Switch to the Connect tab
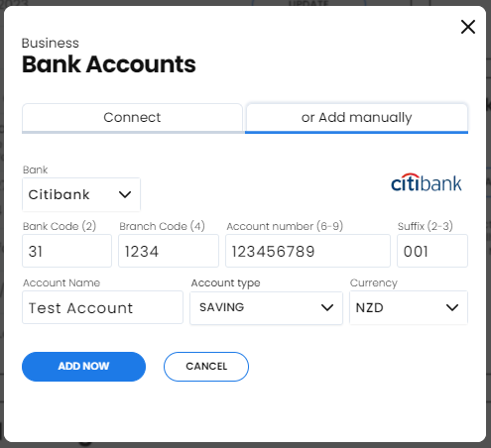 132,118
